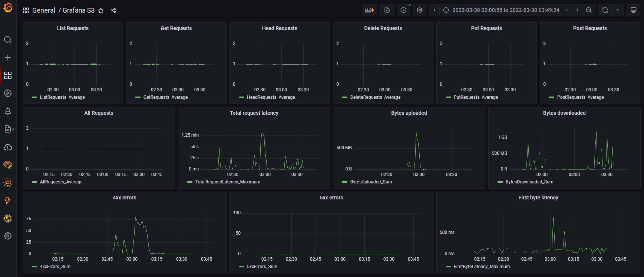Screen dimensions: 644x277
Task: Open the document reports icon in sidebar
Action: click(x=8, y=129)
